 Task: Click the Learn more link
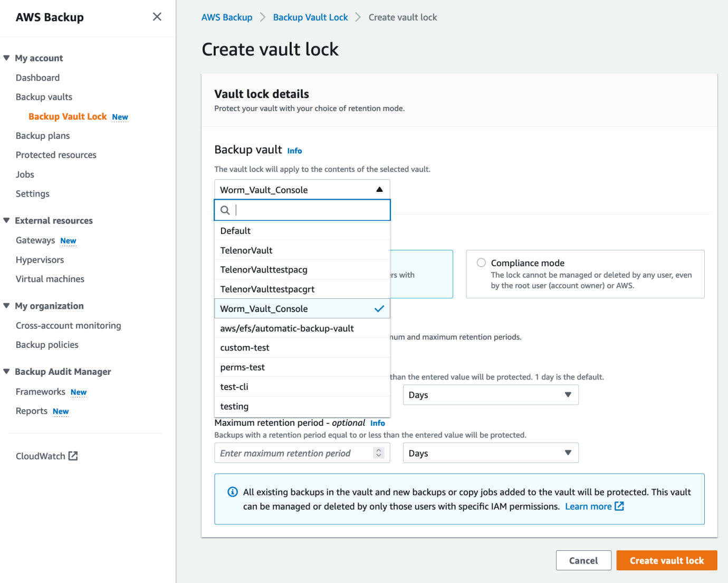588,506
